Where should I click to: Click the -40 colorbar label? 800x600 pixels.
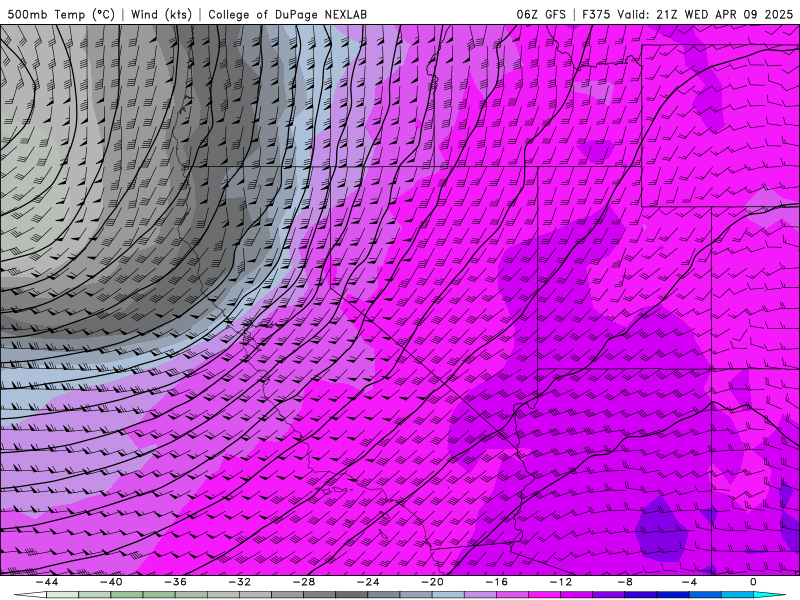[x=111, y=582]
